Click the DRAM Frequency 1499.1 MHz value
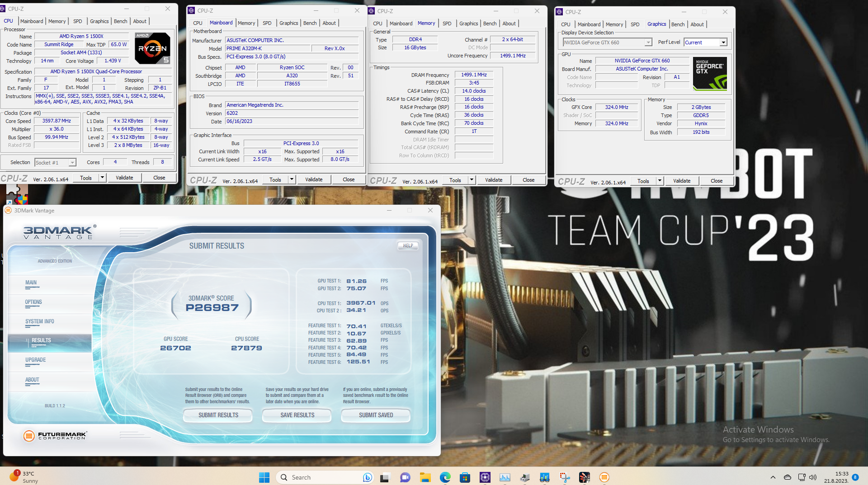Viewport: 868px width, 485px height. point(474,75)
